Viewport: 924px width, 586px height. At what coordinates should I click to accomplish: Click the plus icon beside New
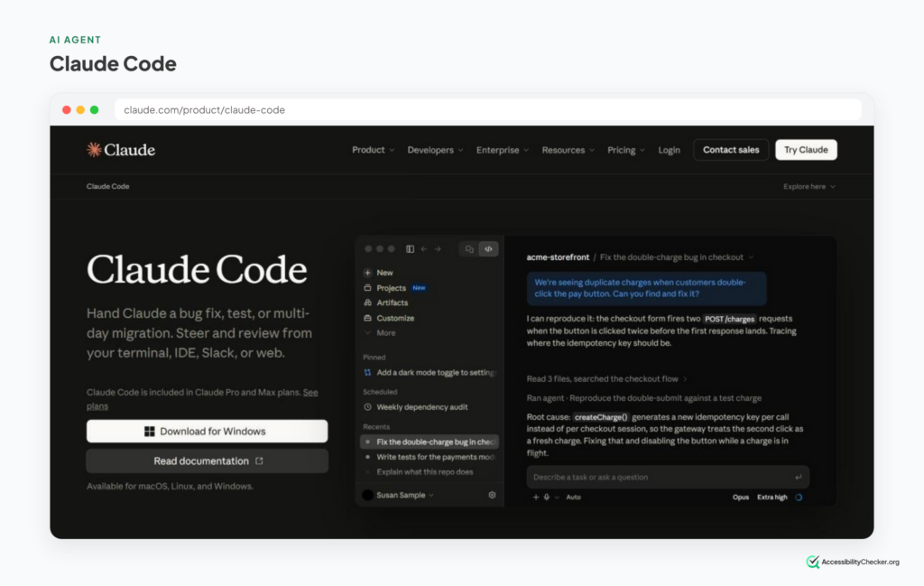pos(367,273)
